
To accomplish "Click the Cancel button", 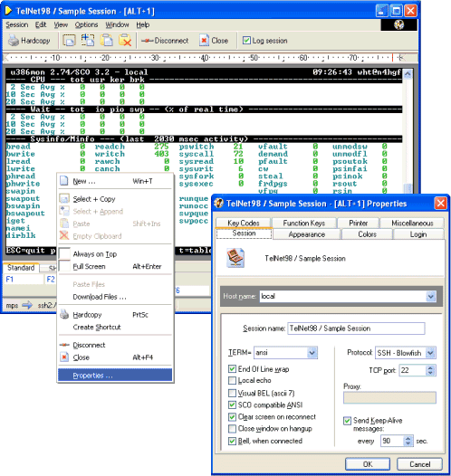I will click(x=419, y=464).
